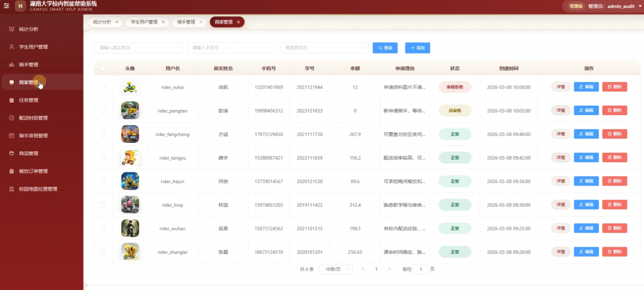Open avatar thumbnail of rider_fangcheng
644x290 pixels.
pos(130,134)
